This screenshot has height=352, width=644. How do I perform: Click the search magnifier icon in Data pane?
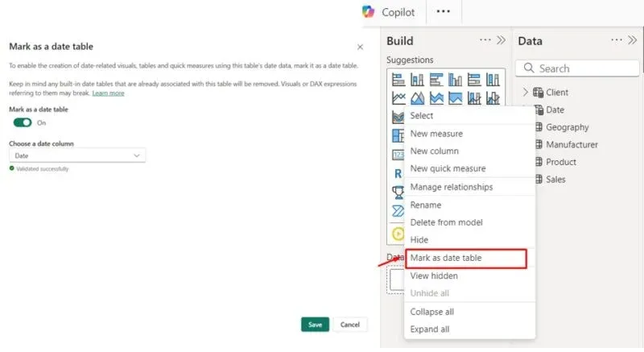point(529,68)
